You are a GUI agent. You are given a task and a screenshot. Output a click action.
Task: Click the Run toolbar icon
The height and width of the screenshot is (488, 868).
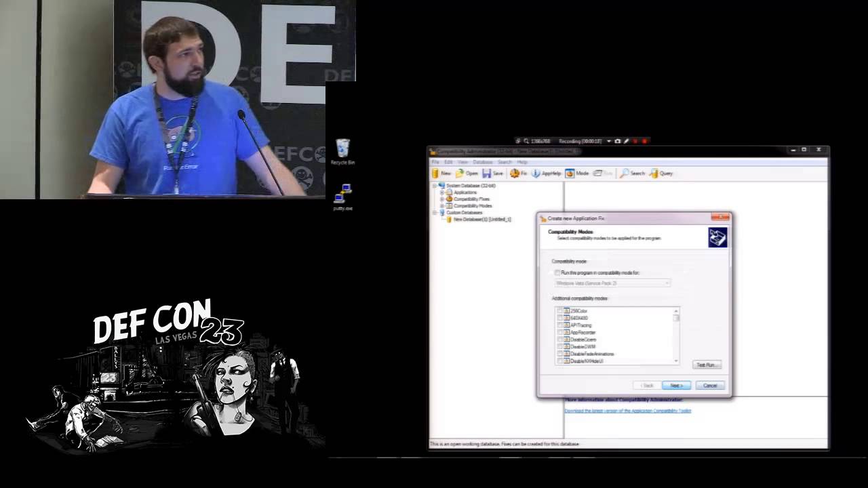pyautogui.click(x=597, y=174)
